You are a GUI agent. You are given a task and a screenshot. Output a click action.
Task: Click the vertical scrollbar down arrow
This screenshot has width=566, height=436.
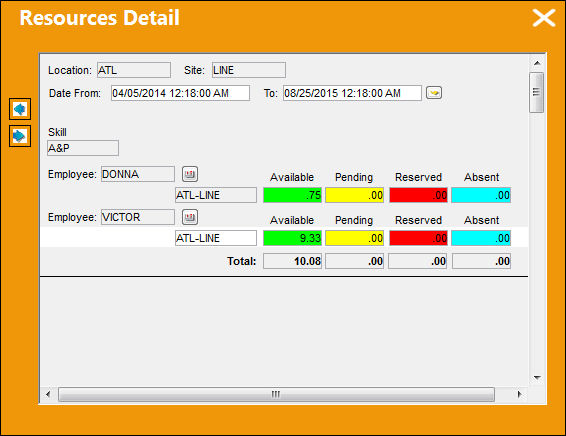click(537, 378)
